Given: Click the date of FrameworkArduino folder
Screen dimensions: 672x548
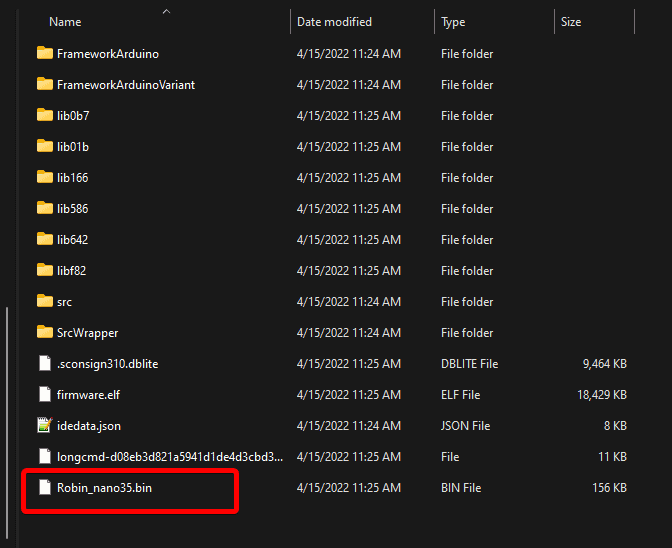Looking at the screenshot, I should point(349,54).
